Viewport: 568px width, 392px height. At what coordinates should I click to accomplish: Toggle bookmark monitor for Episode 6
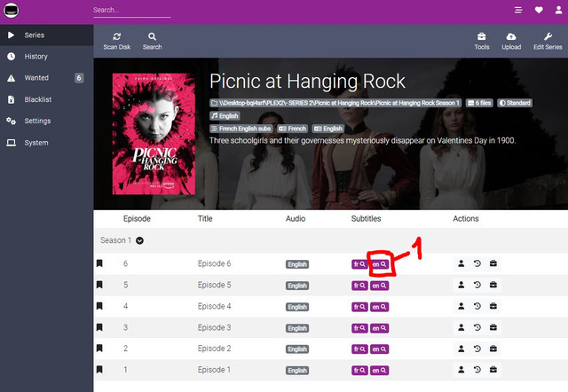99,263
